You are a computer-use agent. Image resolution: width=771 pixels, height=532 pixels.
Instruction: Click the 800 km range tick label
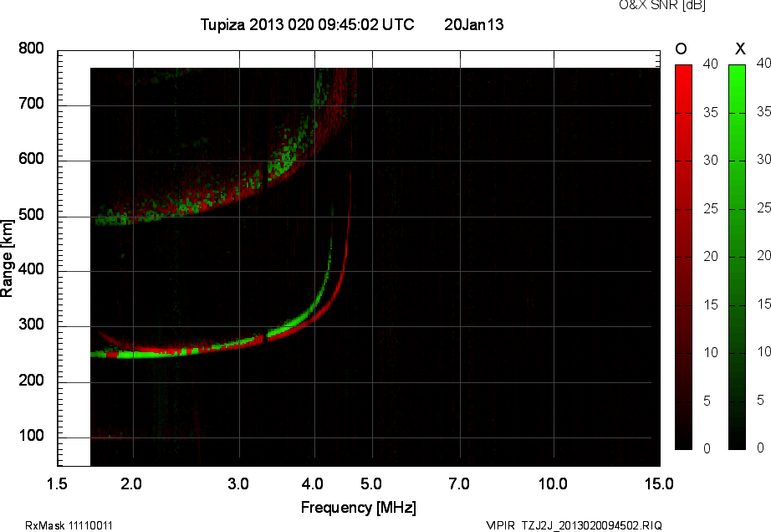(x=32, y=49)
